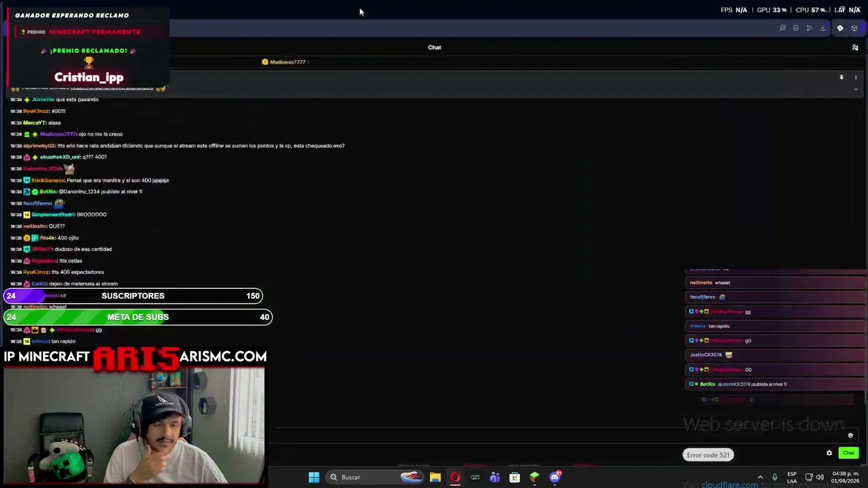
Task: Click the microphone icon in the system tray
Action: click(774, 477)
